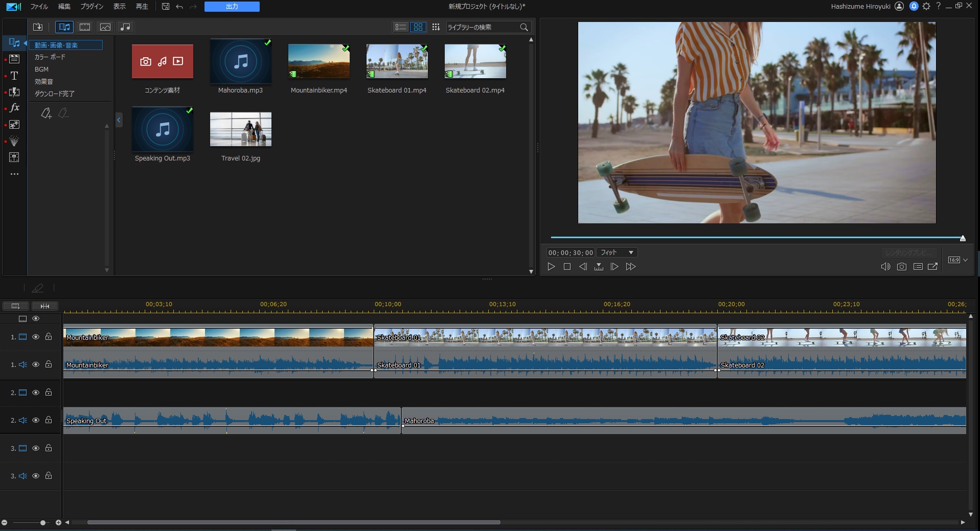Click the preview volume speaker icon
The height and width of the screenshot is (531, 980).
885,267
